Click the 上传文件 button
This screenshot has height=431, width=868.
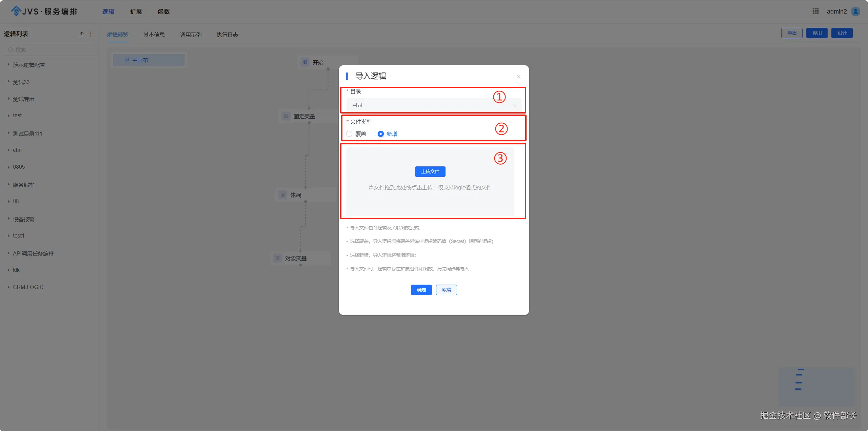[430, 171]
